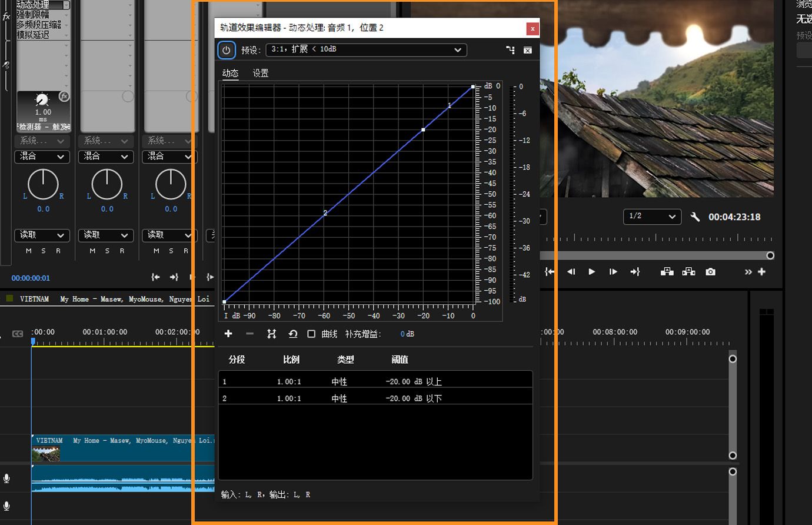812x525 pixels.
Task: Click the invert curve icon next to minus
Action: click(x=271, y=334)
